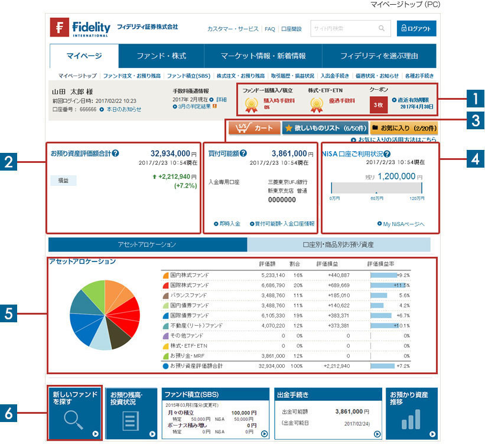Click bar chart icon in お預かり資産推移 tile
The width and height of the screenshot is (485, 448).
point(411,419)
